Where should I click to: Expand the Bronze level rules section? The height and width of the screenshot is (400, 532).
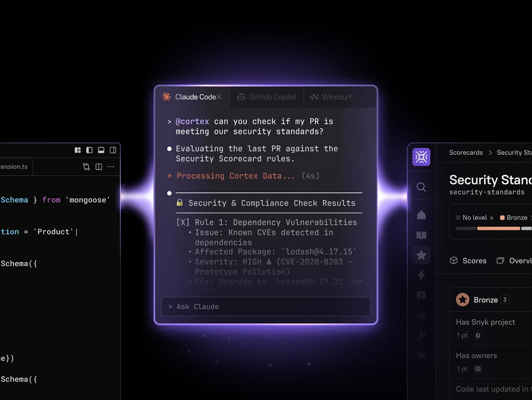(486, 300)
